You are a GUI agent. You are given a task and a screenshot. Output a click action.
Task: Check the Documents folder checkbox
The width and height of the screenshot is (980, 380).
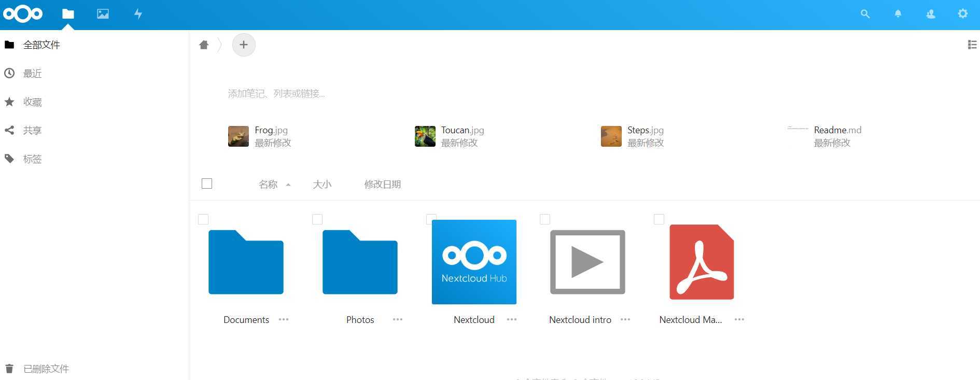click(x=203, y=219)
